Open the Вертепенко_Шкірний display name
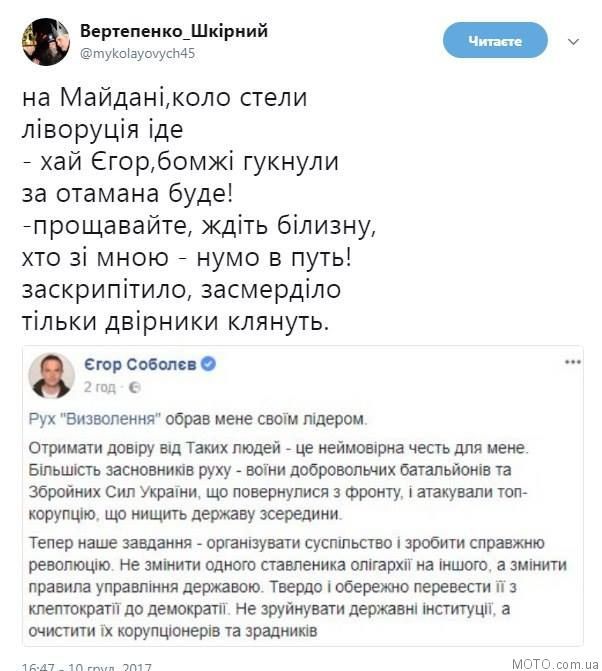602x671 pixels. click(x=174, y=31)
